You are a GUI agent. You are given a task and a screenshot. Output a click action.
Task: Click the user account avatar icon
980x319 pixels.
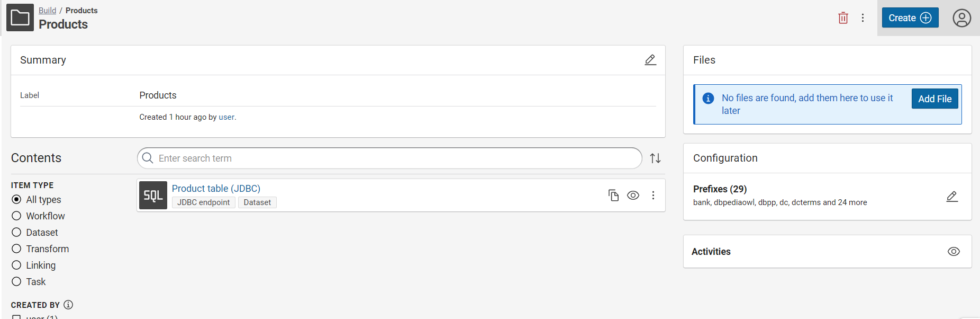[x=961, y=18]
